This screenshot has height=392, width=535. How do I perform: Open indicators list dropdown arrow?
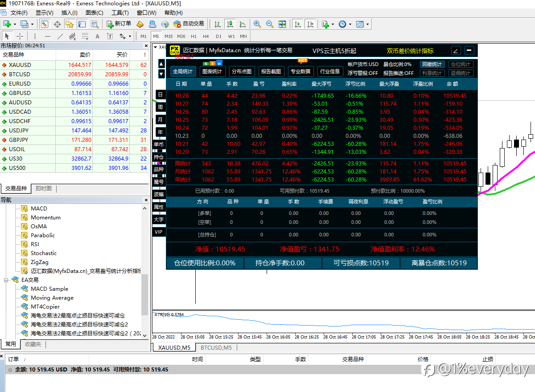tap(333, 24)
